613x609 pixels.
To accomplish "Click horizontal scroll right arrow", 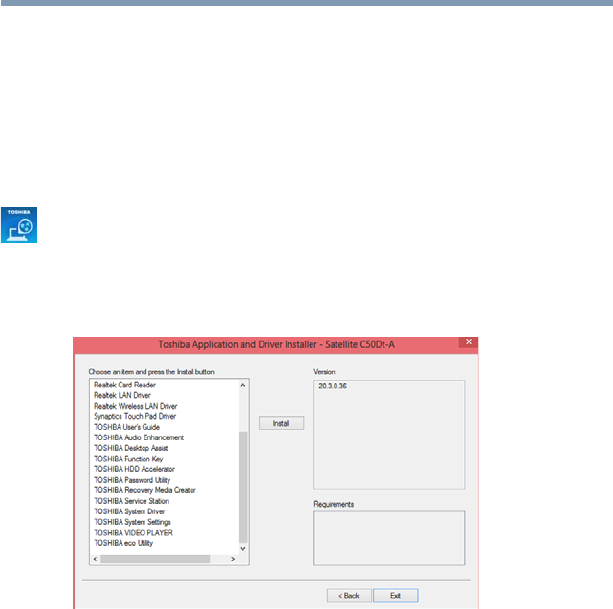I will coord(233,559).
